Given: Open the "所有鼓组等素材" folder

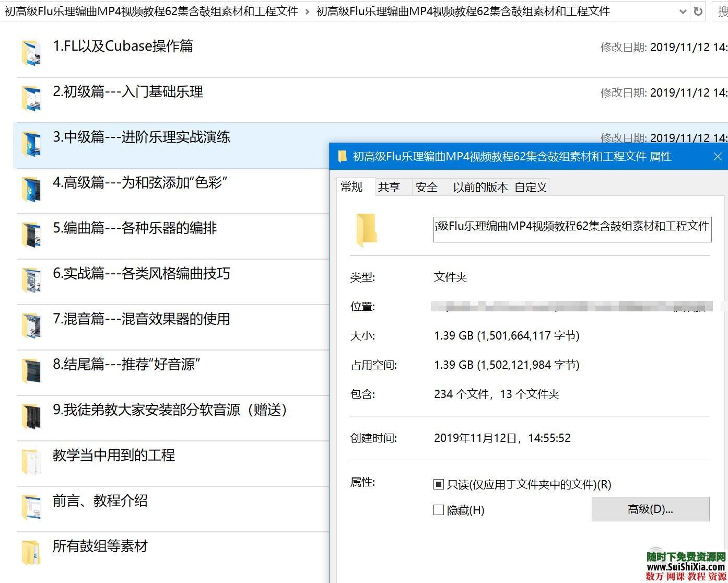Looking at the screenshot, I should (x=99, y=546).
